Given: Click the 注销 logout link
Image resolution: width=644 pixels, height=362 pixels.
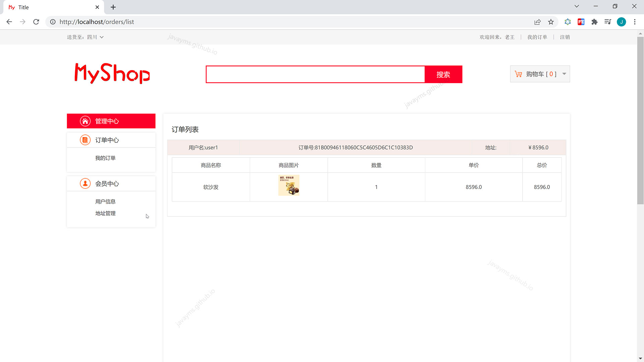Looking at the screenshot, I should [x=565, y=37].
